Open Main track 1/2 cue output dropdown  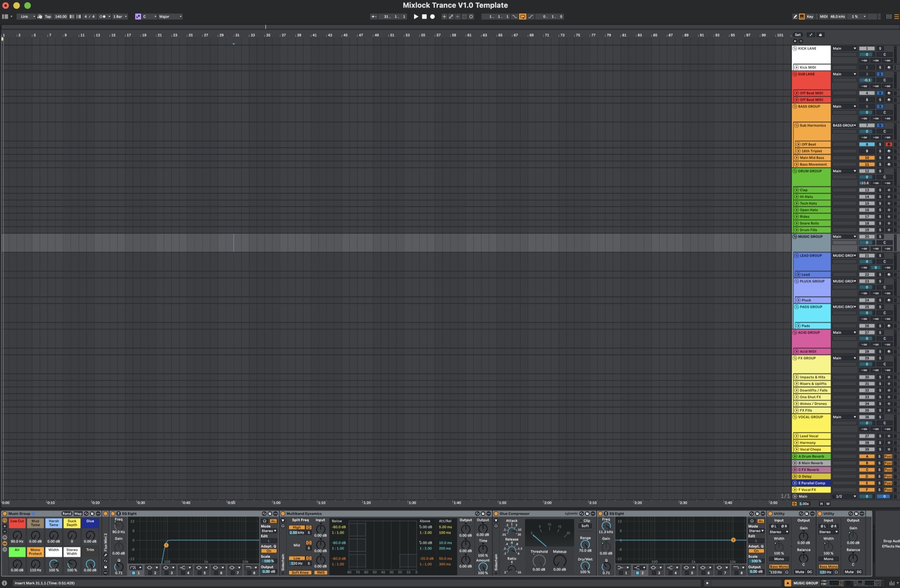point(845,496)
